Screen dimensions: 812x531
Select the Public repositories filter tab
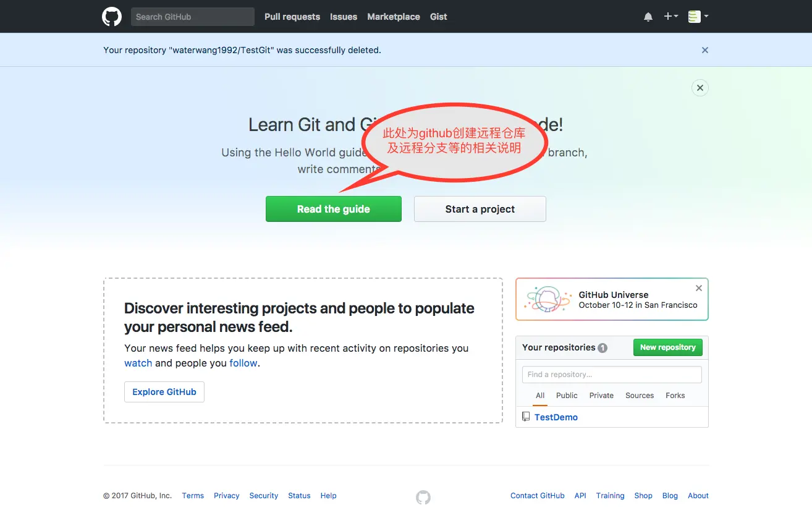pos(567,396)
